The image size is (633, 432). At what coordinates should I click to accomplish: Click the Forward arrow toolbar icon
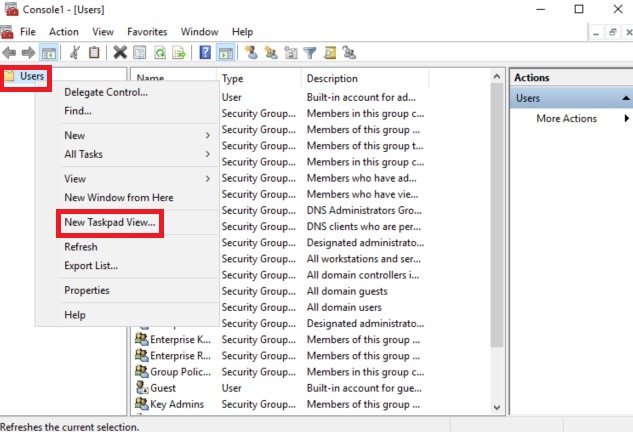coord(28,53)
